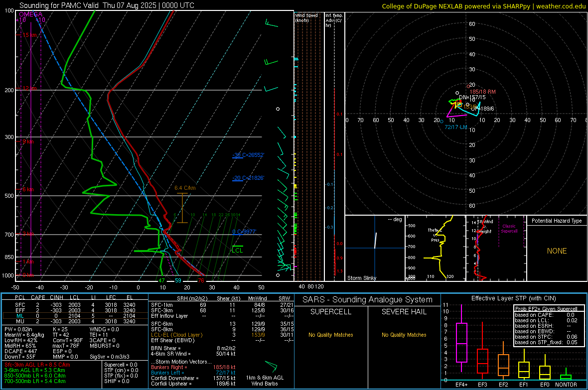588x390 pixels.
Task: Click the SARS - Sounding Analogue System title
Action: [x=367, y=300]
